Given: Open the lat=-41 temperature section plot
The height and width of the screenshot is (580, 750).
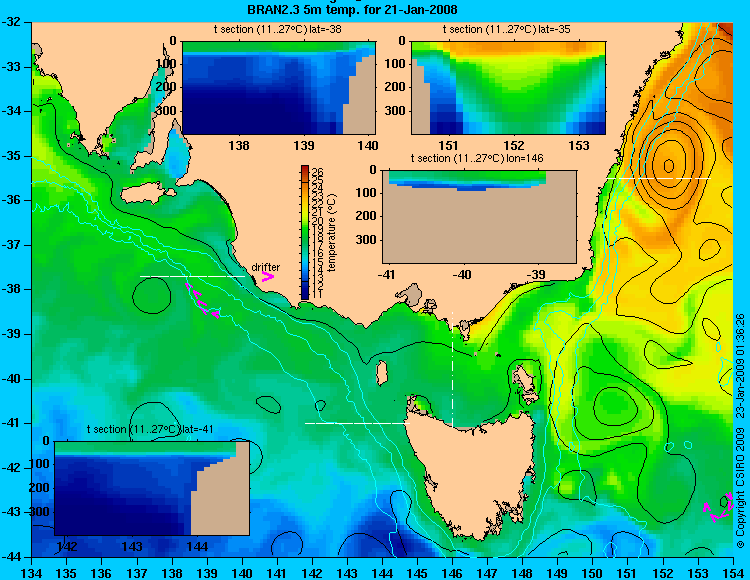Looking at the screenshot, I should (x=152, y=488).
